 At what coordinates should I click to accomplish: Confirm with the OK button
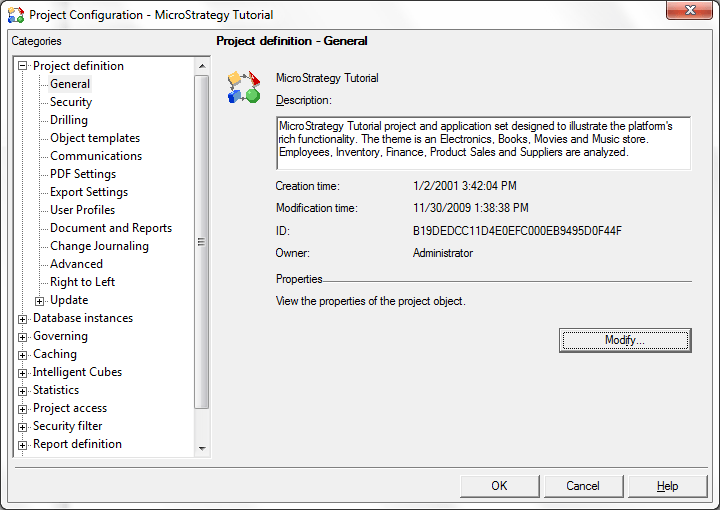[500, 486]
